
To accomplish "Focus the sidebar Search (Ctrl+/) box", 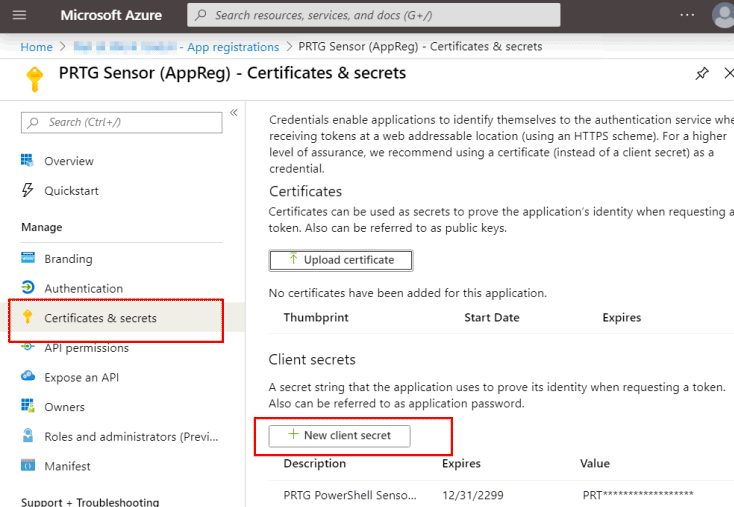I will [122, 123].
